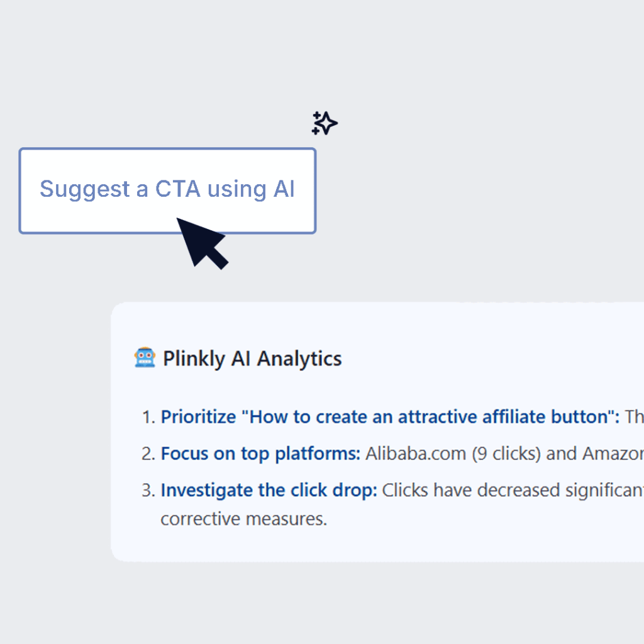Click list number 3 in analytics
The height and width of the screenshot is (644, 644).
click(147, 491)
